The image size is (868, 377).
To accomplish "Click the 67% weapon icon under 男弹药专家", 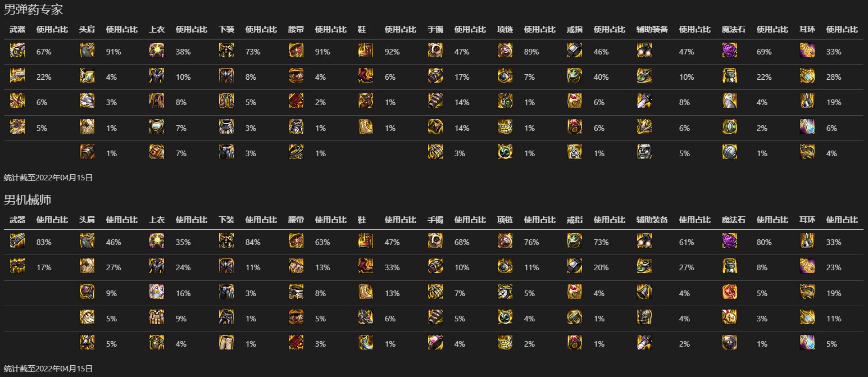I will [17, 52].
